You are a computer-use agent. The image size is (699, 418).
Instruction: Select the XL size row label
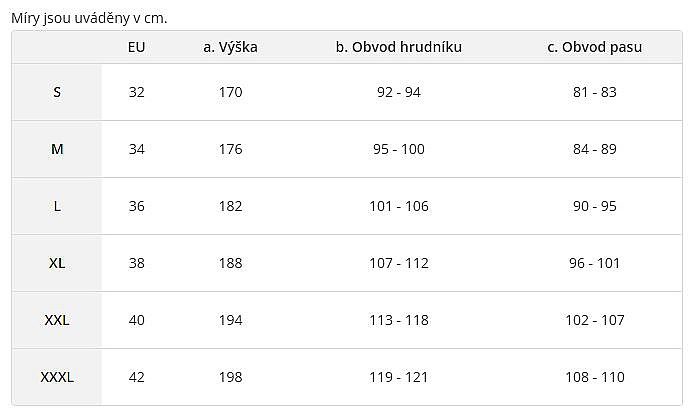[x=57, y=263]
